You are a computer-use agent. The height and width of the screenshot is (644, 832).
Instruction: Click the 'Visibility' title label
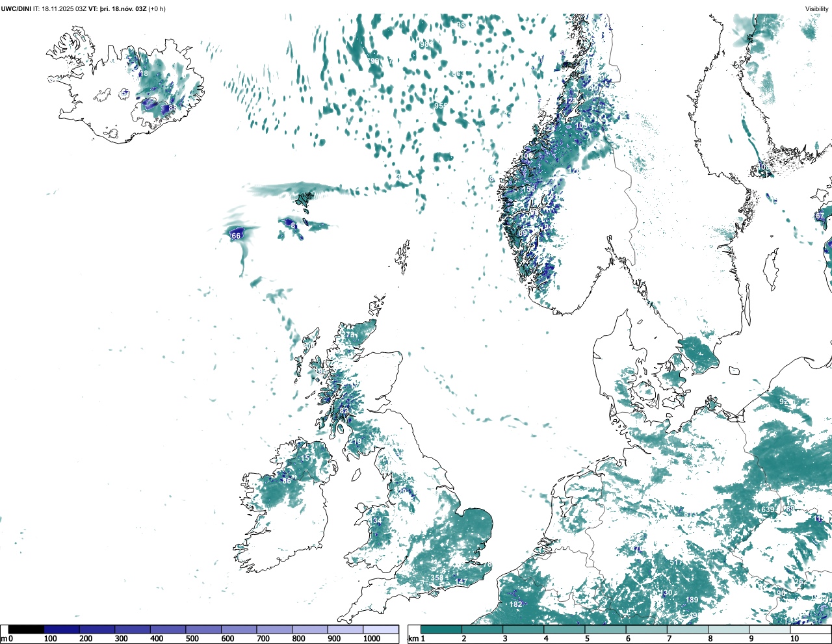click(x=817, y=8)
